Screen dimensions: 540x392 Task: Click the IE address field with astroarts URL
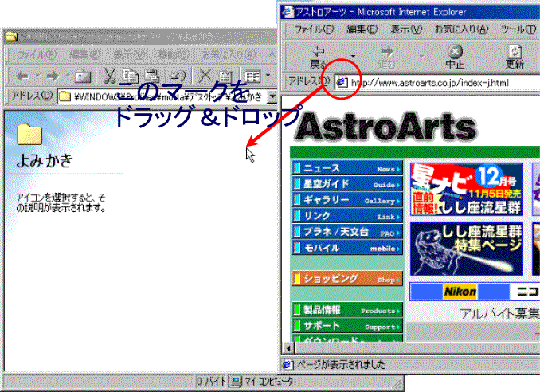tap(437, 82)
